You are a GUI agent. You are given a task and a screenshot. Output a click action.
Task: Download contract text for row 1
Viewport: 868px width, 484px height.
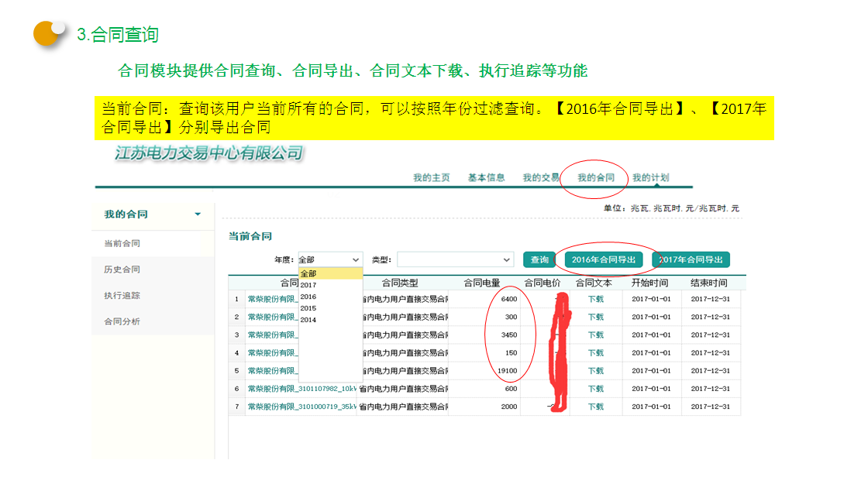point(595,299)
